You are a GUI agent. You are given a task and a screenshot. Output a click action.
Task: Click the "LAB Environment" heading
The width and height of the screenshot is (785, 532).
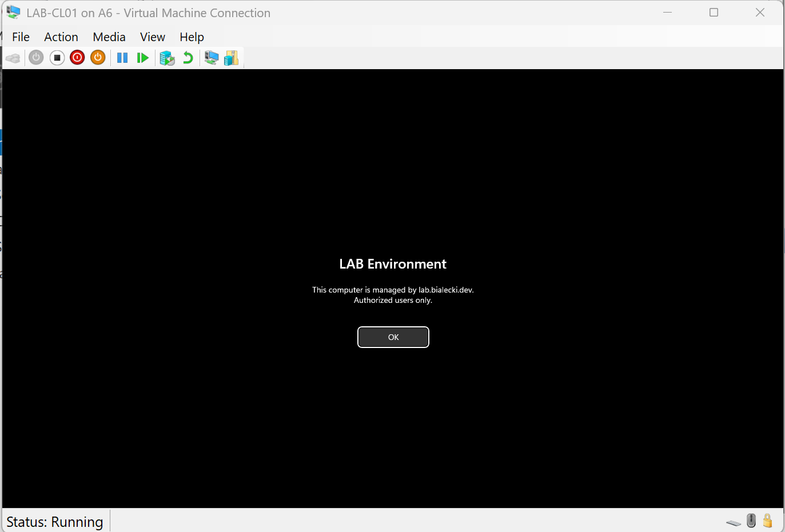tap(393, 264)
